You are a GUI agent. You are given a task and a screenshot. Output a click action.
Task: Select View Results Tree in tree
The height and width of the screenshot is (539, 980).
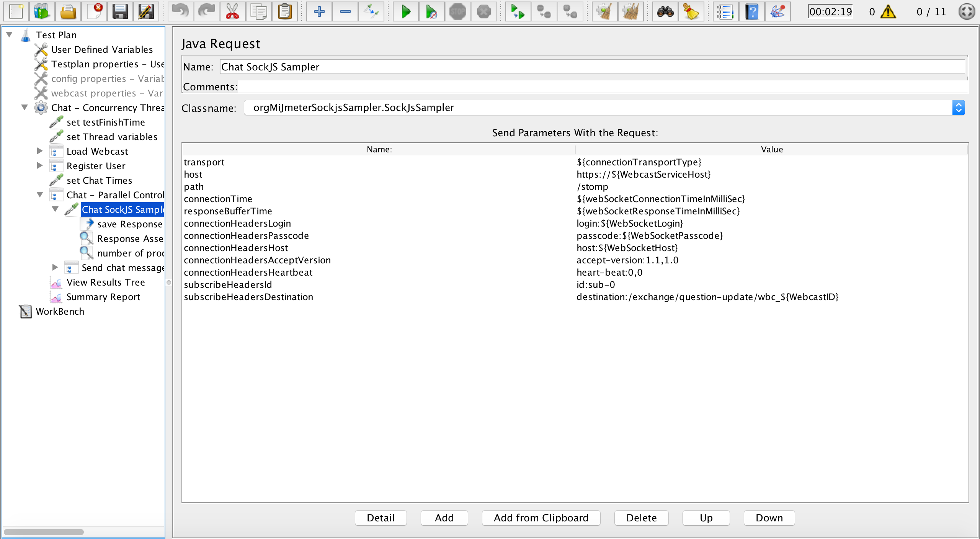[106, 283]
